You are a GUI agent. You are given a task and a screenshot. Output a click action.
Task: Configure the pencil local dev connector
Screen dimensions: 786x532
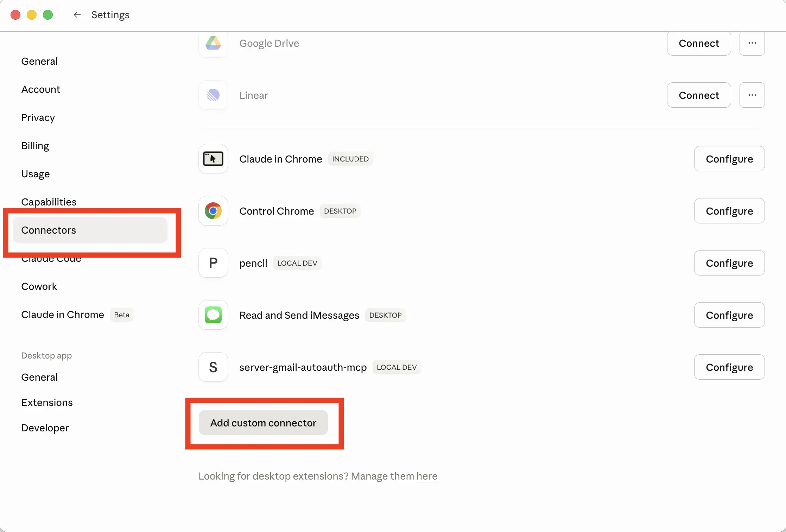[729, 263]
